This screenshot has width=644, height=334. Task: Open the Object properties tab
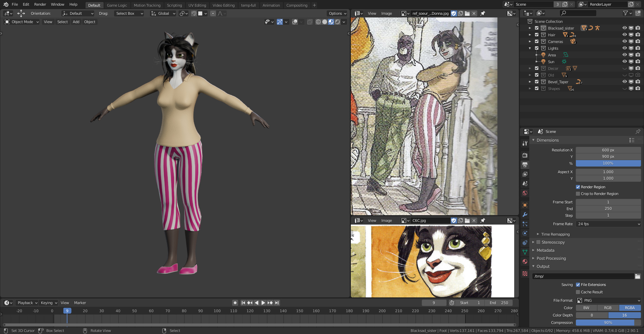[525, 205]
